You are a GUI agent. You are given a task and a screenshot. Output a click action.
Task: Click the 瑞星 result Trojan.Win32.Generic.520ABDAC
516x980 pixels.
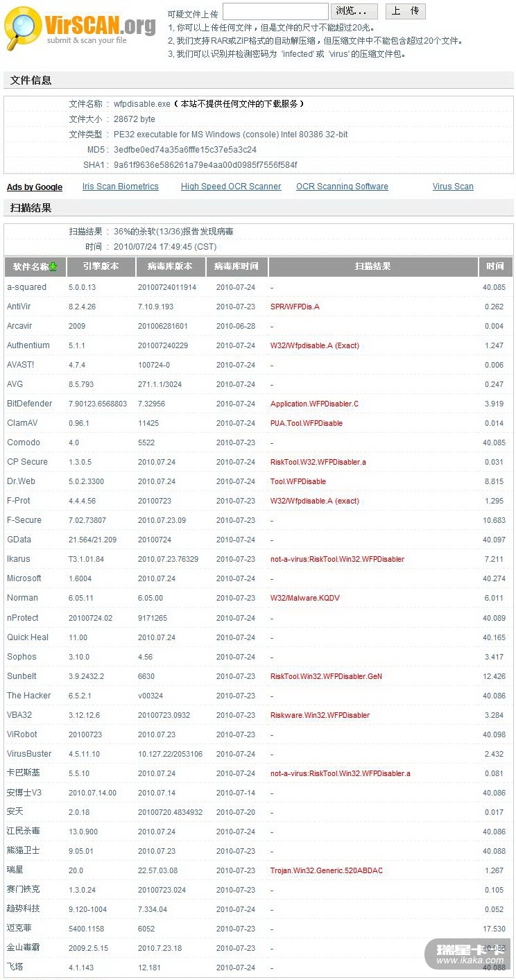tap(326, 870)
